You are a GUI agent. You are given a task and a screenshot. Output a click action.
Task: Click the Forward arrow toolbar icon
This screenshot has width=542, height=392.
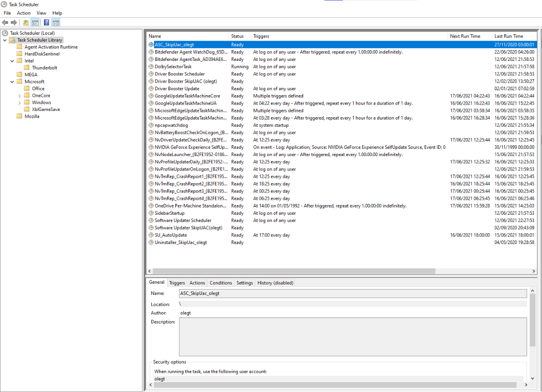coord(14,23)
